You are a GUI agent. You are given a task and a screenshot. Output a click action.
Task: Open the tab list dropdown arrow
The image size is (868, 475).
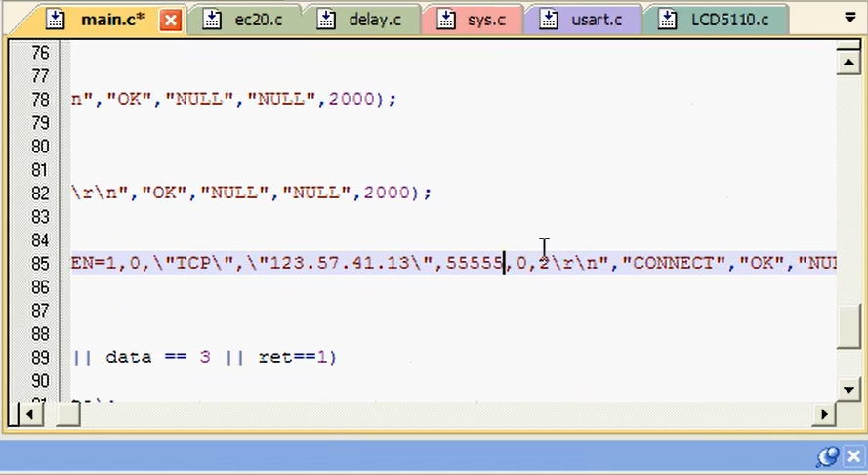[x=850, y=19]
